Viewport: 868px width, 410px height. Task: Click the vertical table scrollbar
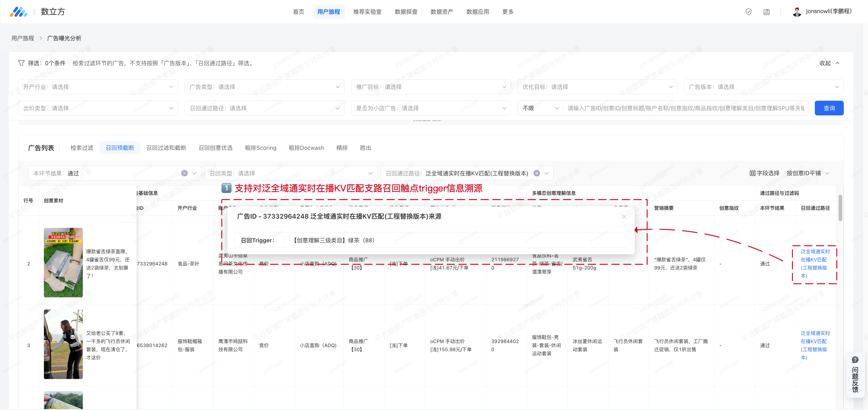[x=840, y=208]
